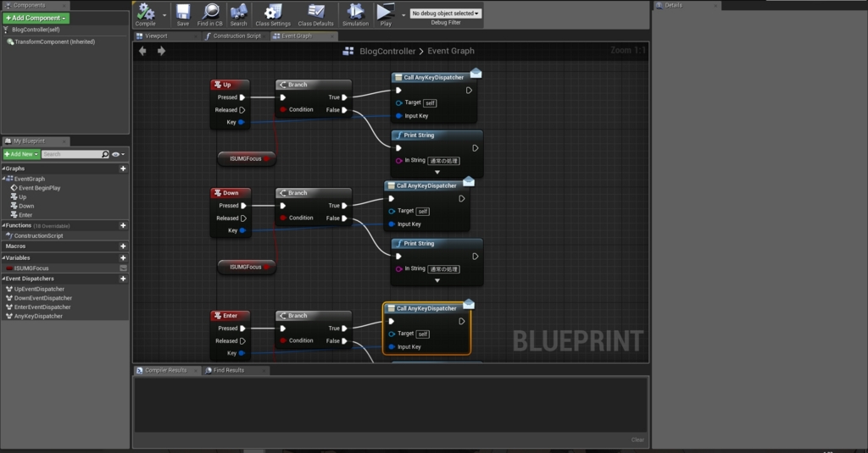Select TransformComponent (Inherited)
Screen dimensions: 868x453
pos(54,42)
